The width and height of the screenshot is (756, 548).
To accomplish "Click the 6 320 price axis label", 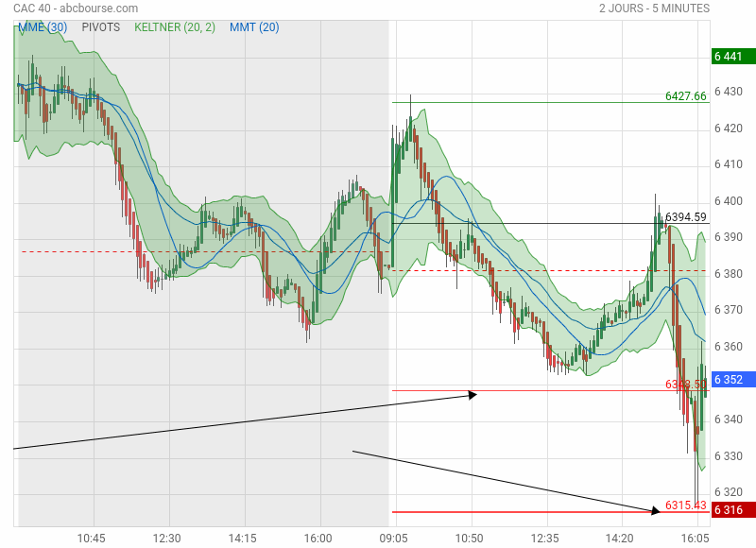I will point(729,492).
